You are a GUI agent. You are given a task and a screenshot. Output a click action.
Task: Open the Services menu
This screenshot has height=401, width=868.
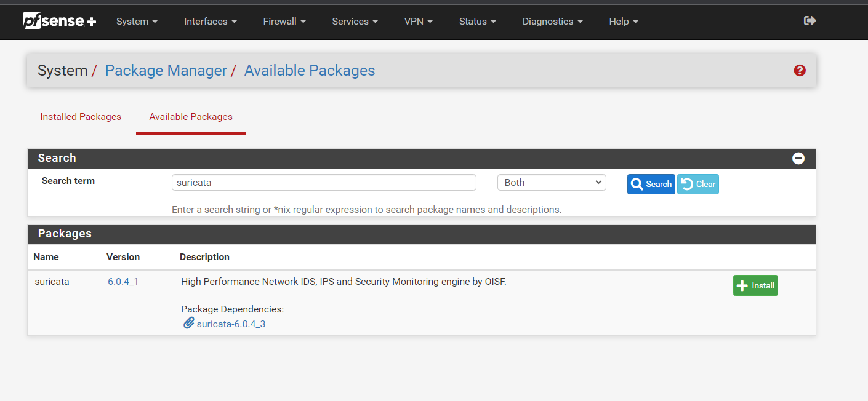coord(355,21)
